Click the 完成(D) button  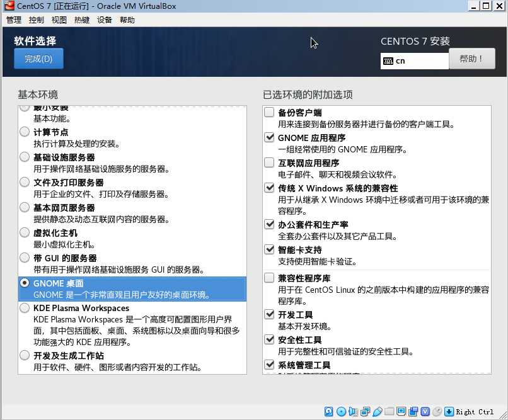[x=38, y=59]
